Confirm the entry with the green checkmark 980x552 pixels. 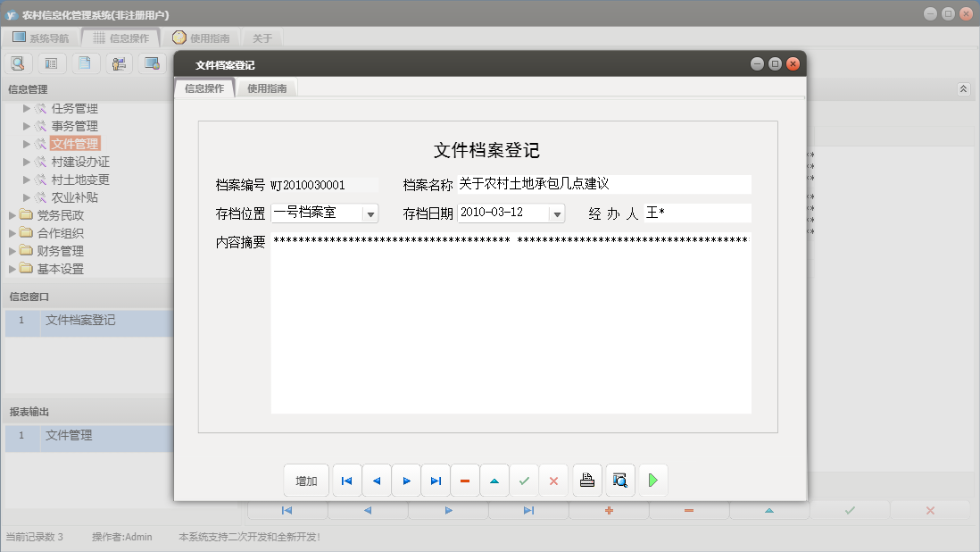(x=524, y=480)
